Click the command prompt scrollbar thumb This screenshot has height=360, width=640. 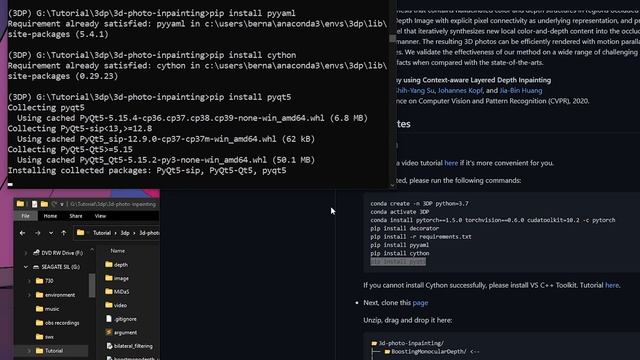click(392, 38)
